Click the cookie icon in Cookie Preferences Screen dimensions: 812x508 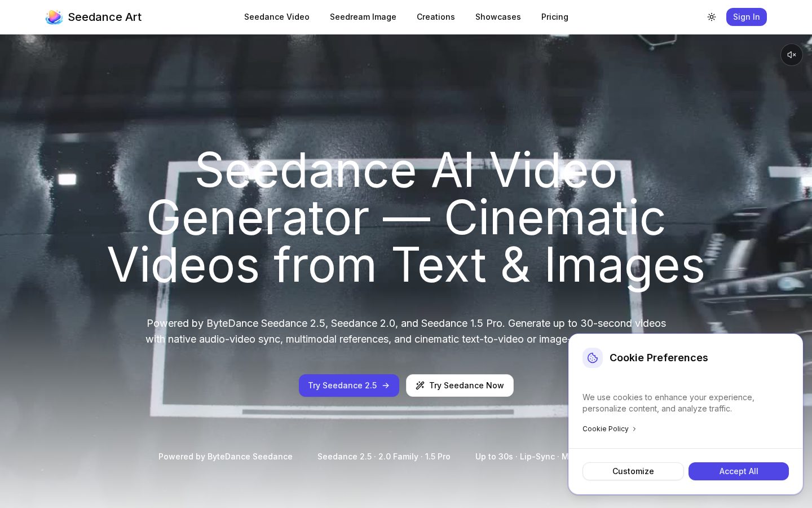click(x=593, y=358)
